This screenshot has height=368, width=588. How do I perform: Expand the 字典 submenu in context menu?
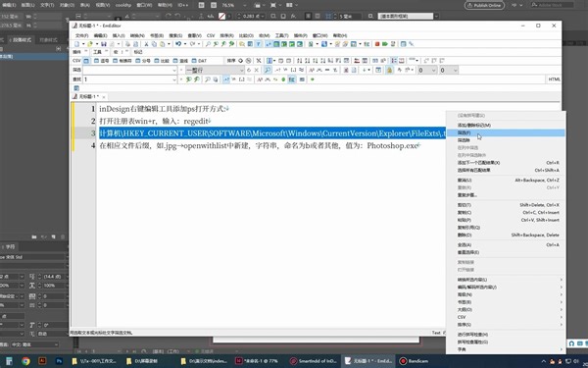[x=511, y=349]
